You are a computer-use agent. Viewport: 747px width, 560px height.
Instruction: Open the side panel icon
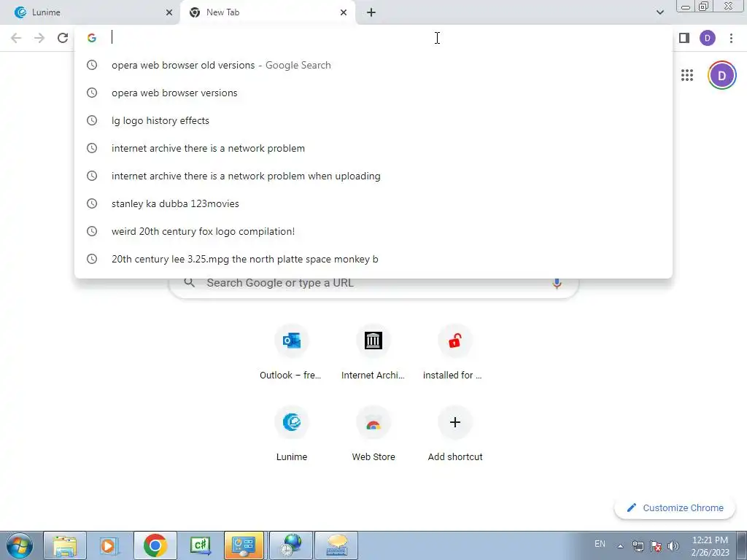click(684, 38)
